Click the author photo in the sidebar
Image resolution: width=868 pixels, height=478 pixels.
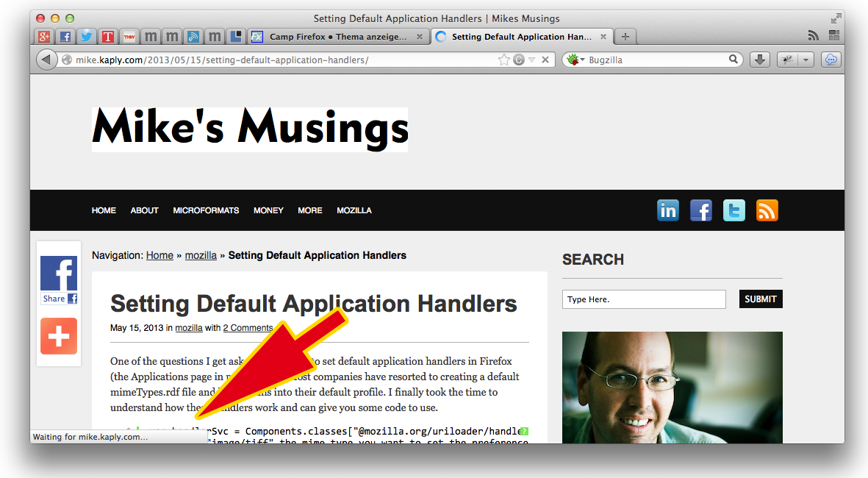click(x=672, y=387)
